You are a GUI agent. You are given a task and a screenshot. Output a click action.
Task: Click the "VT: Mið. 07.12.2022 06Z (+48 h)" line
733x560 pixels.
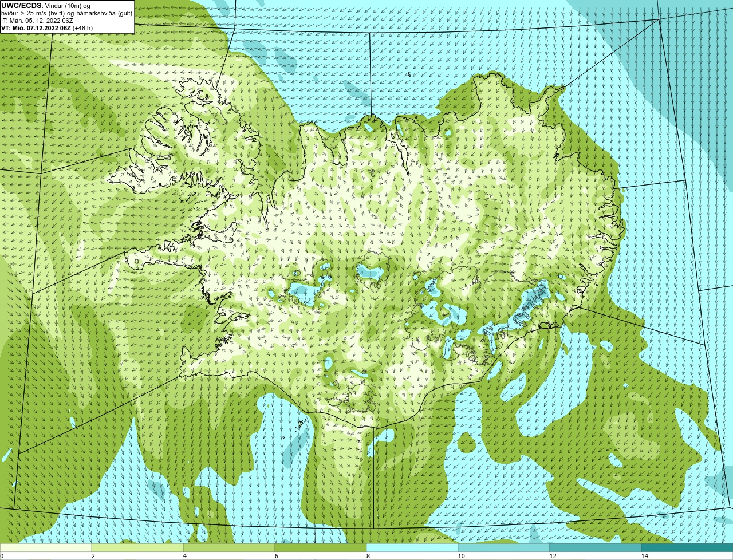click(47, 28)
